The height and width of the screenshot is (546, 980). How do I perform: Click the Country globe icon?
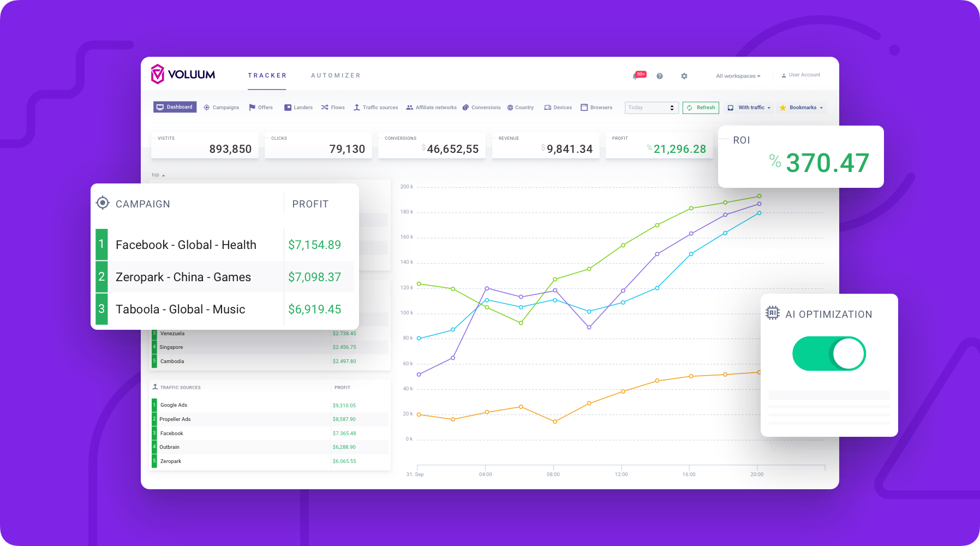510,108
